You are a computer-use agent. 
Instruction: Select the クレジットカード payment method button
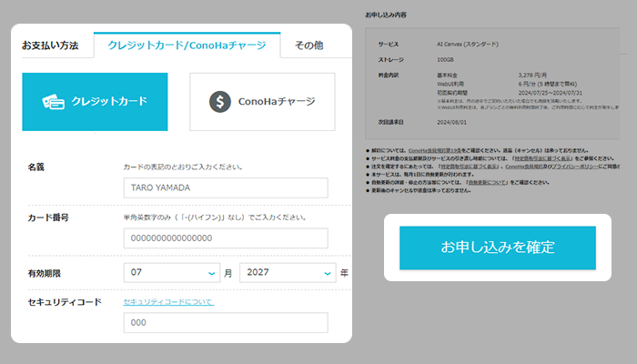tap(95, 102)
